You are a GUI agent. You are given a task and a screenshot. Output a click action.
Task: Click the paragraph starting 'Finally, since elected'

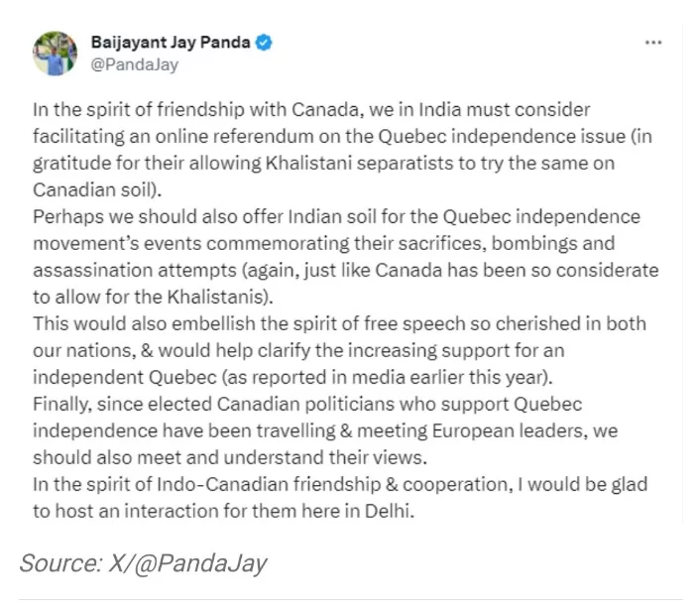[325, 430]
